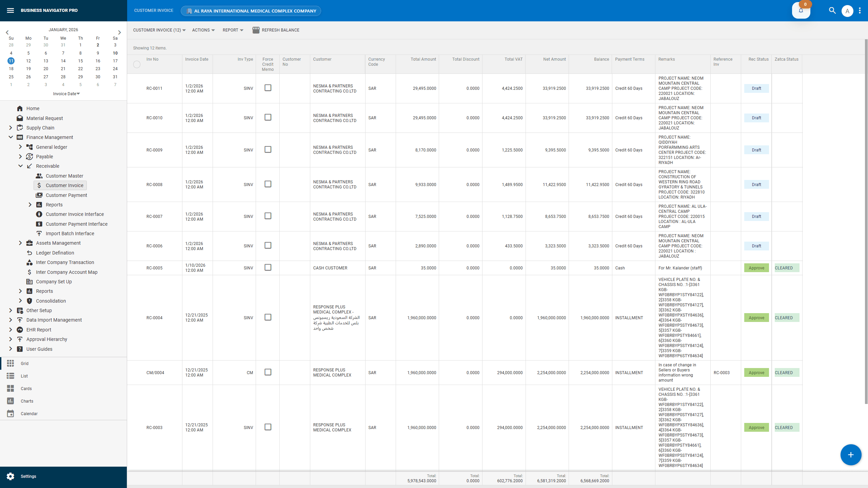Open the notifications bell
The width and height of the screenshot is (868, 488).
point(801,11)
